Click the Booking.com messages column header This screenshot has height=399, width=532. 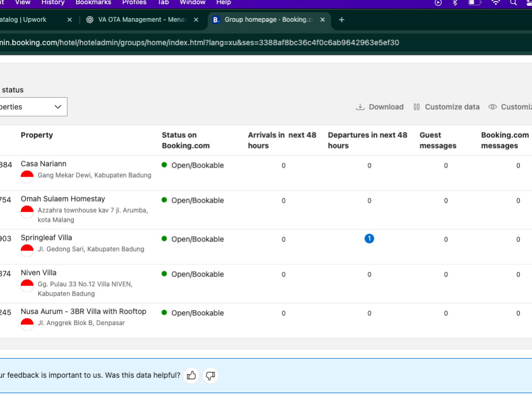[505, 140]
